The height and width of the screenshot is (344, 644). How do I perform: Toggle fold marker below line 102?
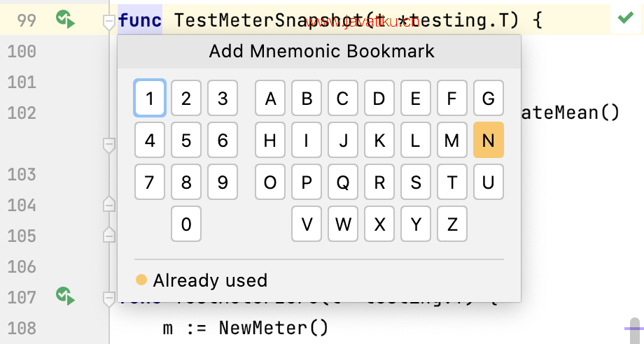(108, 145)
